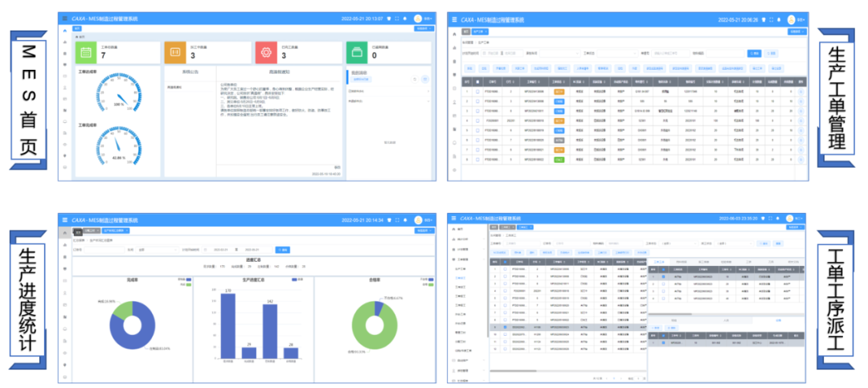
Task: Click blue search button in work order management
Action: (x=754, y=53)
